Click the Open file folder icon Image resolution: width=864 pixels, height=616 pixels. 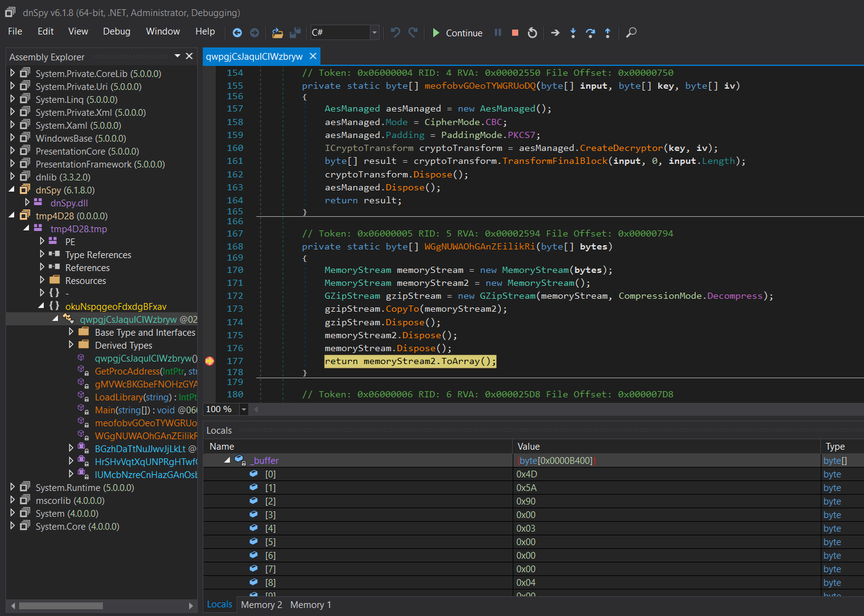coord(277,33)
